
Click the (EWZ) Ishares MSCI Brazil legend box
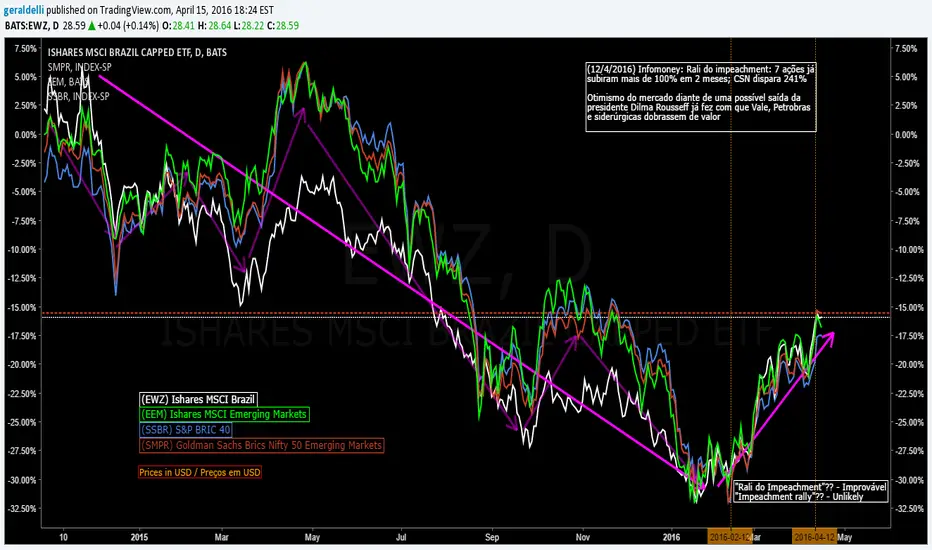tap(198, 399)
